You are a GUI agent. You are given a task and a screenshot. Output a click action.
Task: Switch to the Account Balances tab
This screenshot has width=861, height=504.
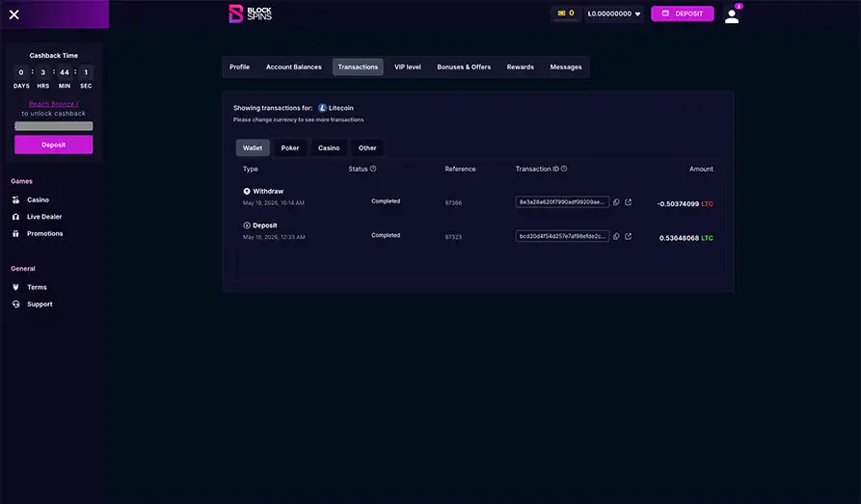[x=294, y=67]
